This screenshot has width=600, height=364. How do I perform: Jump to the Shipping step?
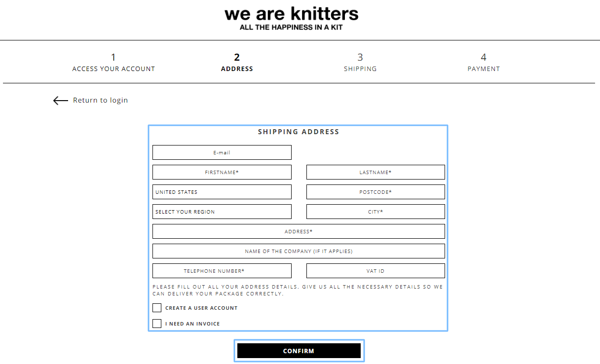(360, 63)
